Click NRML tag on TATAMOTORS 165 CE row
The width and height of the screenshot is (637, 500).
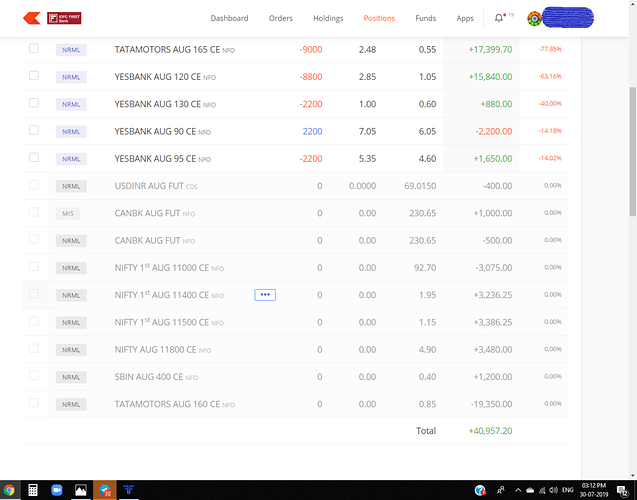point(71,50)
